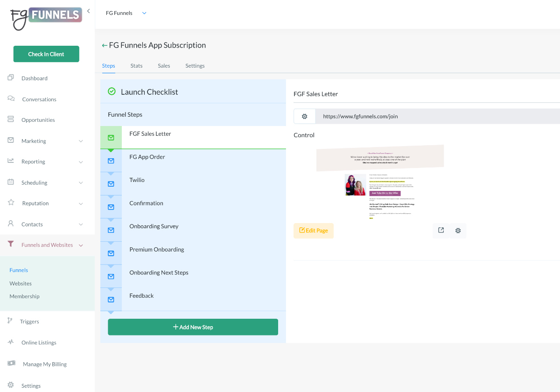Click the Funnels and Websites funnel icon
This screenshot has height=392, width=560.
[11, 244]
